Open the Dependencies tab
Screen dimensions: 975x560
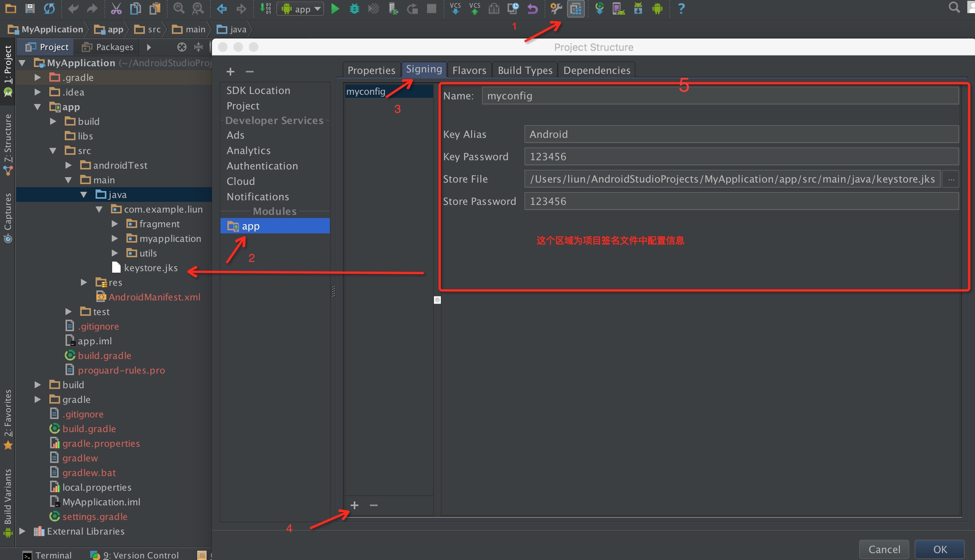[597, 70]
